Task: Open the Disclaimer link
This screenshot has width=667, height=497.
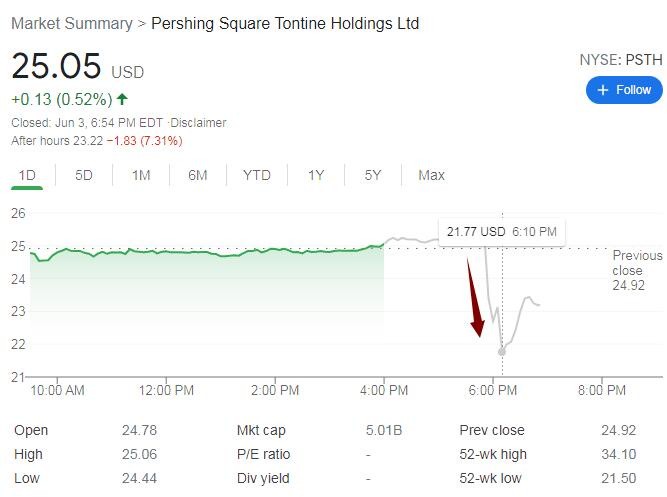Action: 199,123
